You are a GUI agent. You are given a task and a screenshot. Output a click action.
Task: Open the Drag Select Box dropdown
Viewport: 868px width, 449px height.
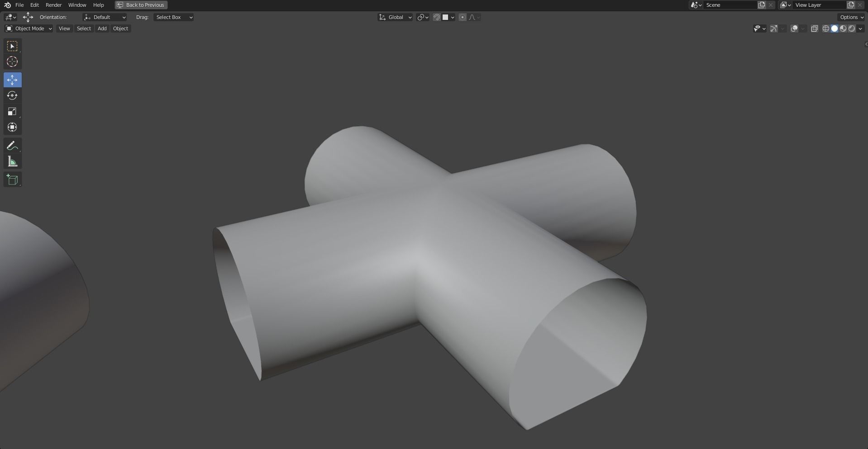[x=173, y=17]
